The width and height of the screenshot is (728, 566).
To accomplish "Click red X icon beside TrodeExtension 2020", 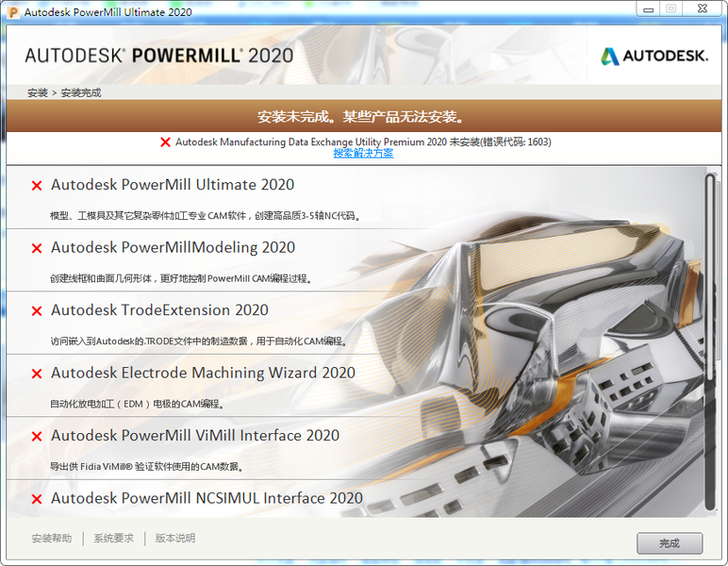I will (x=37, y=311).
